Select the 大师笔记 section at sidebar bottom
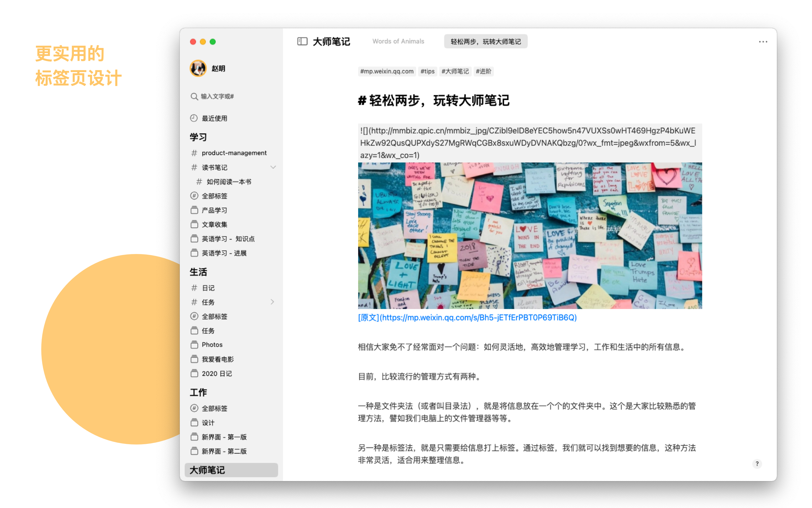The height and width of the screenshot is (508, 812). pos(231,470)
